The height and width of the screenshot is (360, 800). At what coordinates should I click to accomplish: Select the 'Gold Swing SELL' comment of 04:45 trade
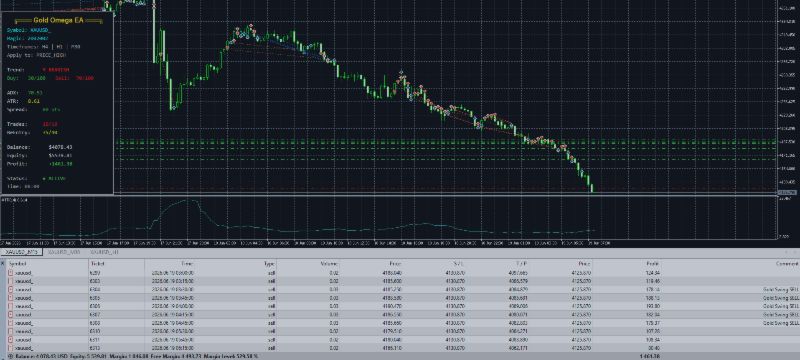coord(781,323)
